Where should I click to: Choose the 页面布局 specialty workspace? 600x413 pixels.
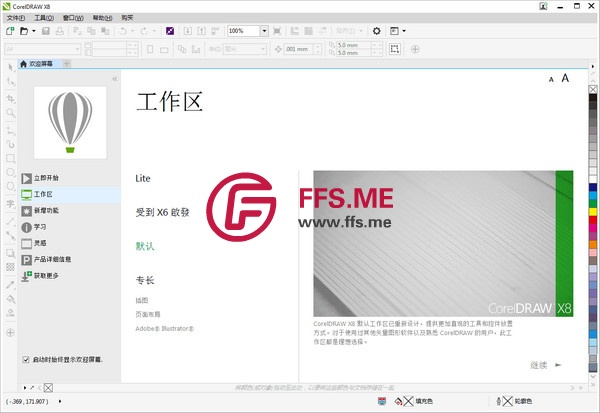pos(148,314)
